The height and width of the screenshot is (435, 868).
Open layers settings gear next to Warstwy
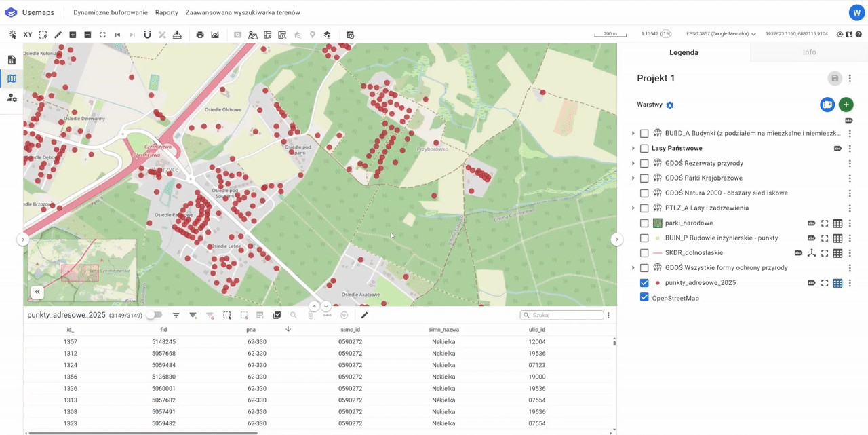pyautogui.click(x=670, y=105)
